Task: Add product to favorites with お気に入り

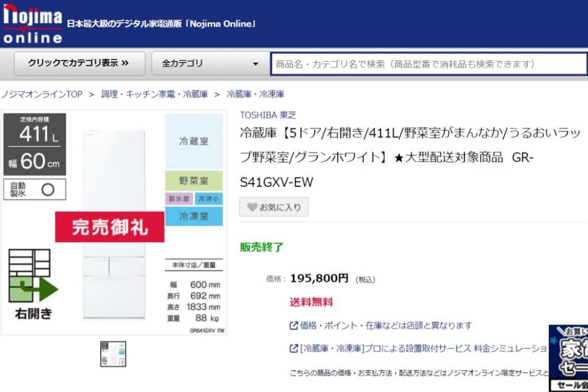Action: pos(274,207)
